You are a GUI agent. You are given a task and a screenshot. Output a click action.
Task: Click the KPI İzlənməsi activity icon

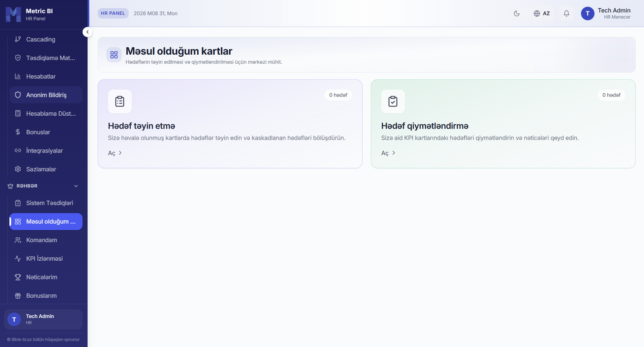coord(18,259)
